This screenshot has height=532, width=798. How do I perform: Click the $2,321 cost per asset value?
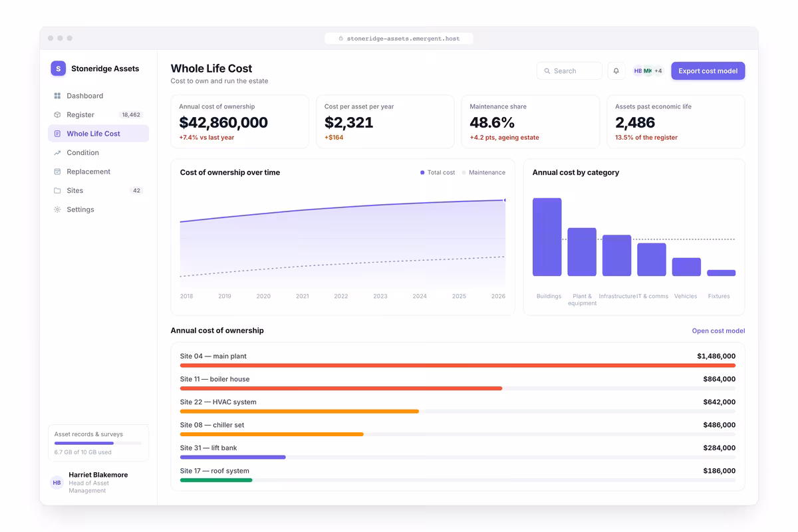click(x=349, y=122)
